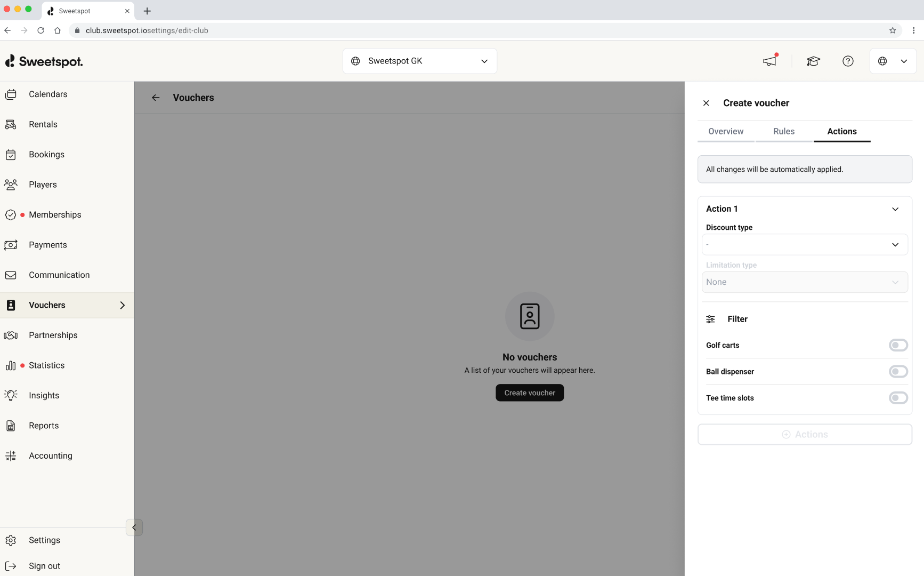The height and width of the screenshot is (576, 924).
Task: Click the Memberships badge icon
Action: coord(11,215)
